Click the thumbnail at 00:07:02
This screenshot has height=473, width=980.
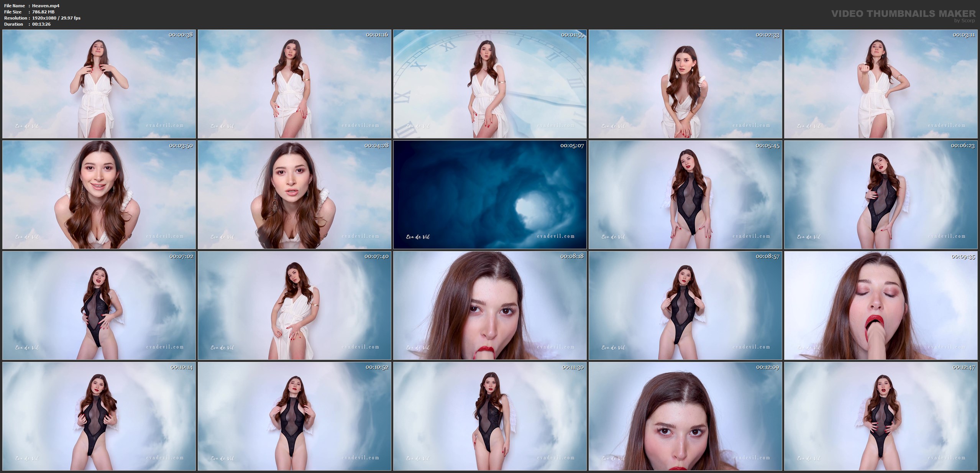tap(99, 305)
